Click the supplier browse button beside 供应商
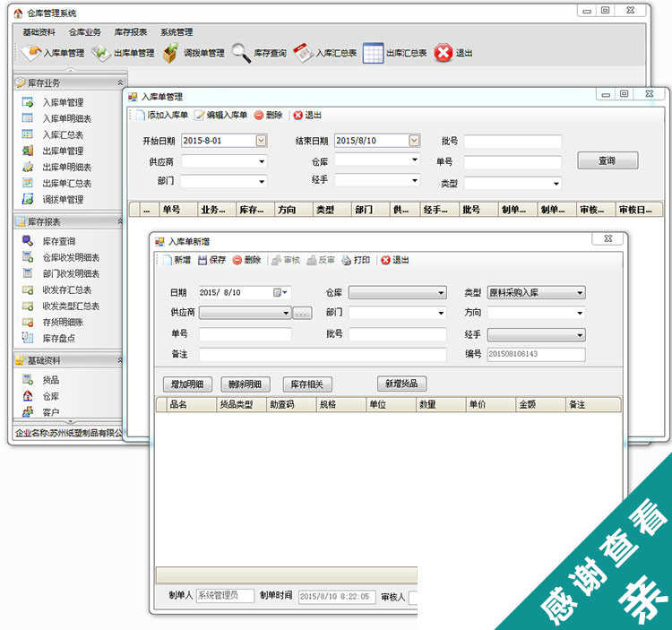The height and width of the screenshot is (630, 672). tap(302, 314)
